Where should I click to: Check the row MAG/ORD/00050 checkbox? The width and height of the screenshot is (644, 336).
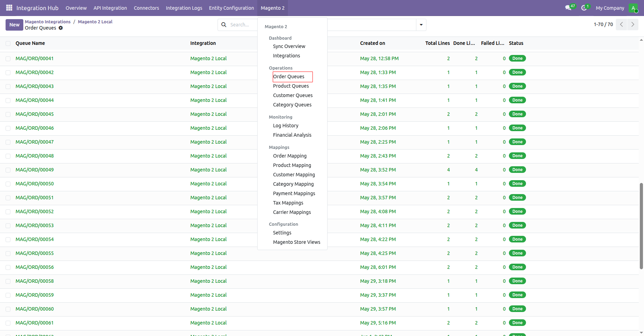tap(8, 184)
